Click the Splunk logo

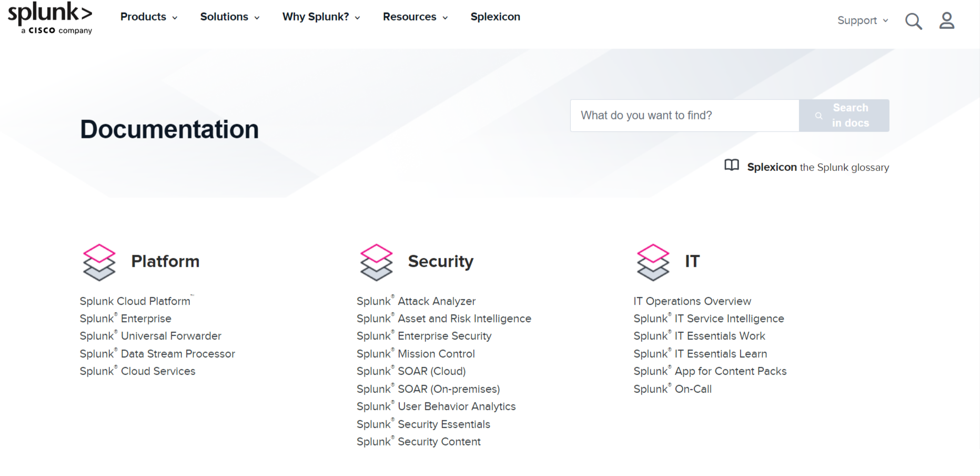(50, 18)
